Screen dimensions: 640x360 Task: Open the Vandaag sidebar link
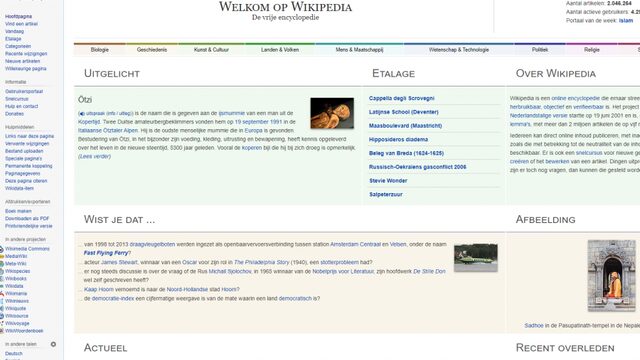(14, 31)
